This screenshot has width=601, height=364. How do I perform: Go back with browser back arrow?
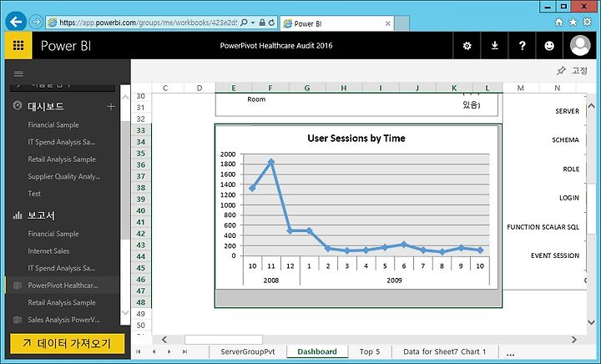pos(16,22)
